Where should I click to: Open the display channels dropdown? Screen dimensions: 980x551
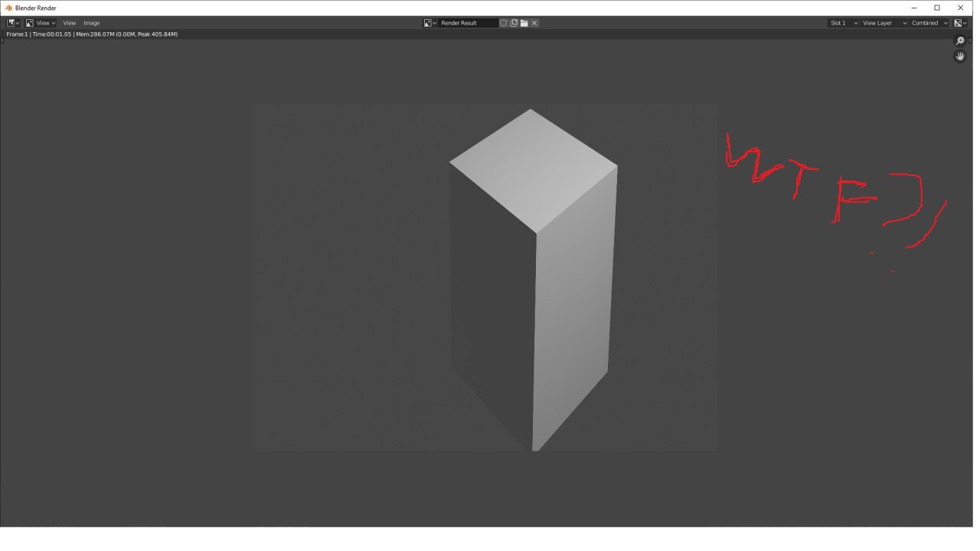click(x=960, y=23)
